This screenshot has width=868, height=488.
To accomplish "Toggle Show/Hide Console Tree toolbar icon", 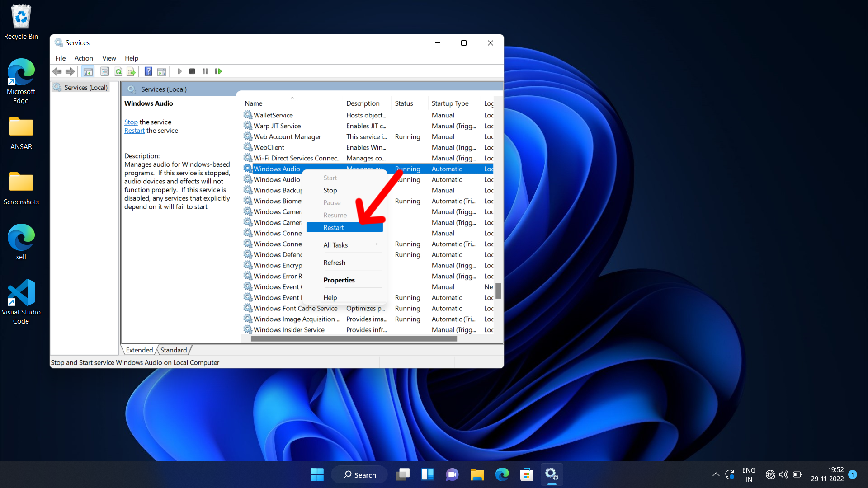I will coord(88,71).
